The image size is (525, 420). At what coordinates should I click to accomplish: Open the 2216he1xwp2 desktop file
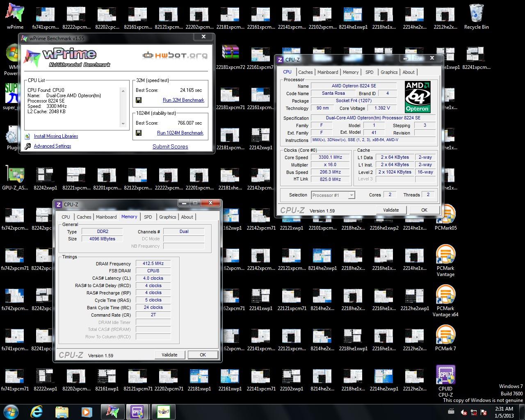[384, 217]
